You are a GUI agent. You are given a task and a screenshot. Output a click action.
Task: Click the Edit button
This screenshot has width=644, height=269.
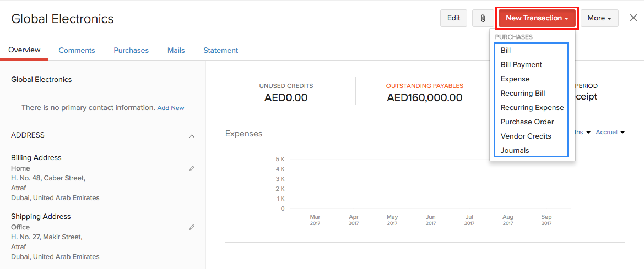click(453, 18)
